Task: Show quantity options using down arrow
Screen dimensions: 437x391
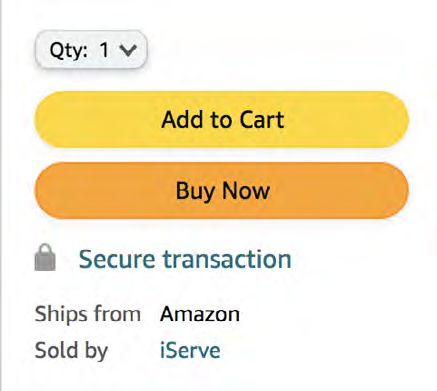Action: pyautogui.click(x=128, y=50)
